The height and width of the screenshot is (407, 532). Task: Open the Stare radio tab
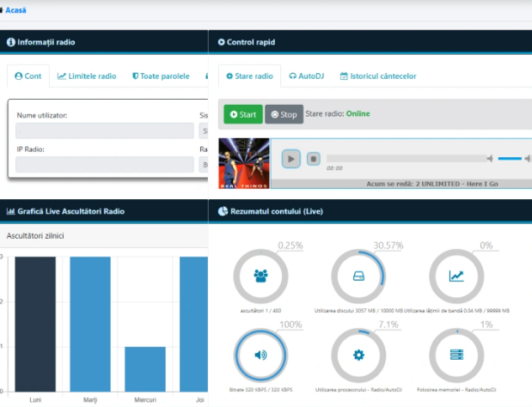click(249, 76)
